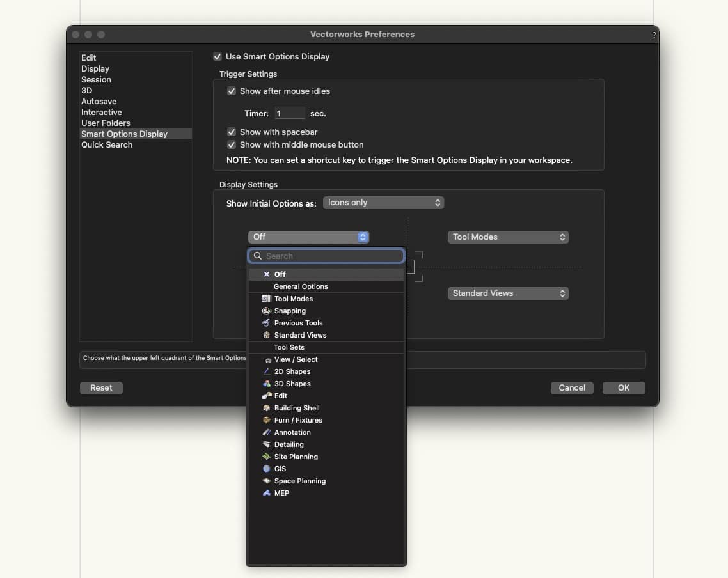The width and height of the screenshot is (728, 578).
Task: Choose Furn / Fixtures tool set
Action: 326,420
